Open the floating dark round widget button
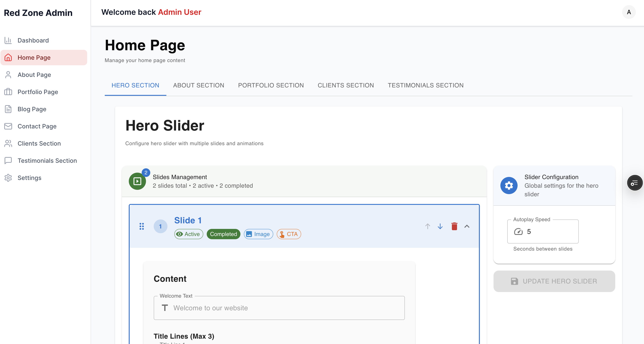Viewport: 644px width, 344px height. [634, 183]
